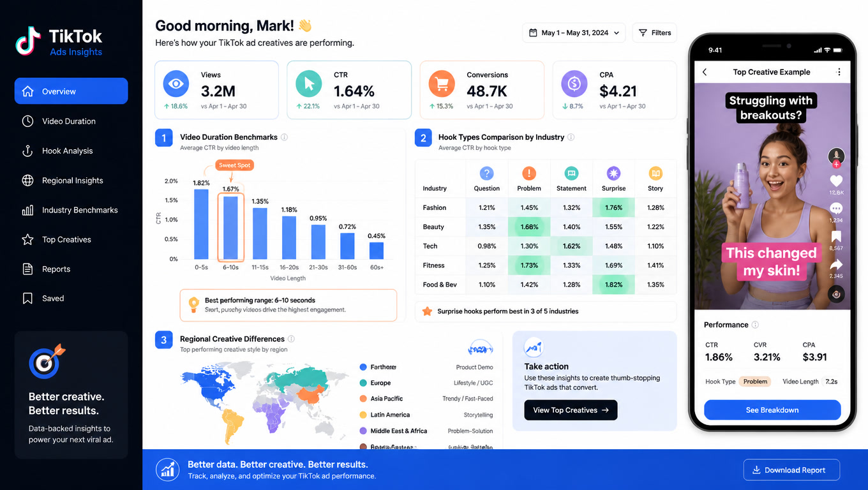Click the world map graphic

click(265, 402)
